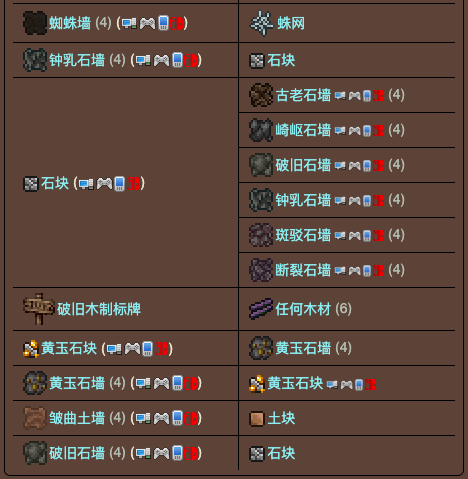Viewport: 468px width, 479px height.
Task: Click the 土块 dirt block icon
Action: pos(257,419)
